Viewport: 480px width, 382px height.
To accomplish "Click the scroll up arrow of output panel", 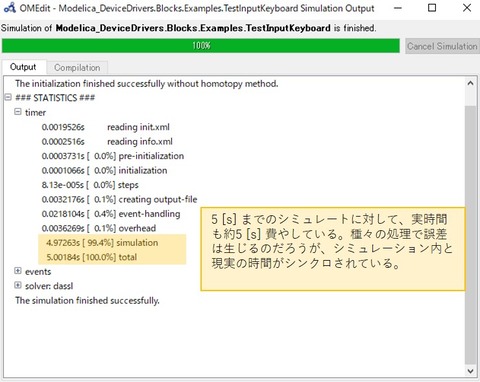I will pos(470,83).
